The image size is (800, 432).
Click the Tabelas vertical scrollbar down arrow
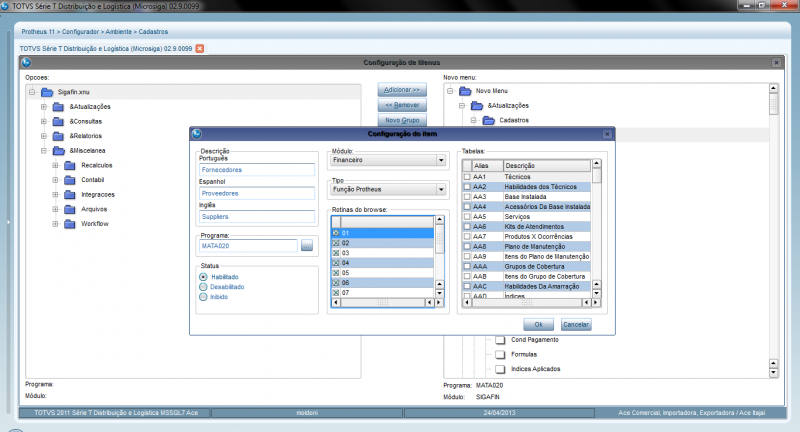pyautogui.click(x=596, y=294)
